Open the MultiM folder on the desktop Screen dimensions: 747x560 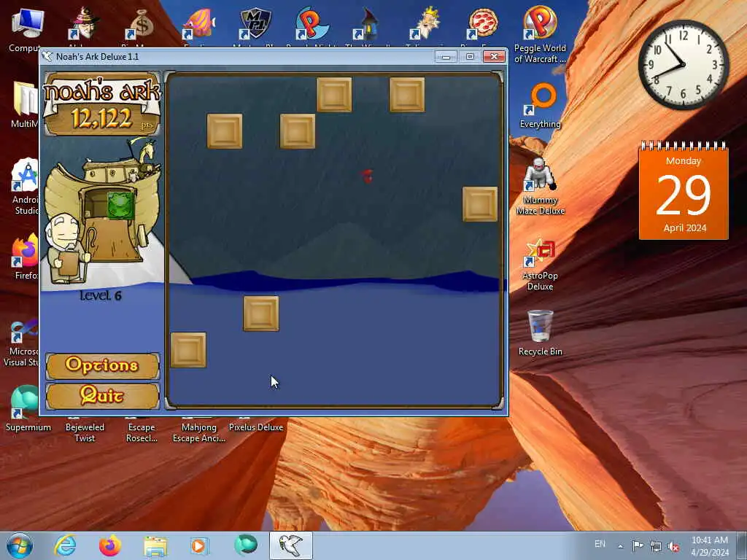[x=25, y=105]
